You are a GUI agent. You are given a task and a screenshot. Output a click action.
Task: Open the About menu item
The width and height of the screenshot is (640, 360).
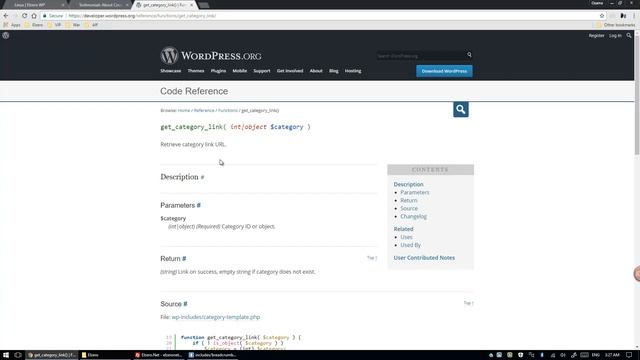[316, 71]
